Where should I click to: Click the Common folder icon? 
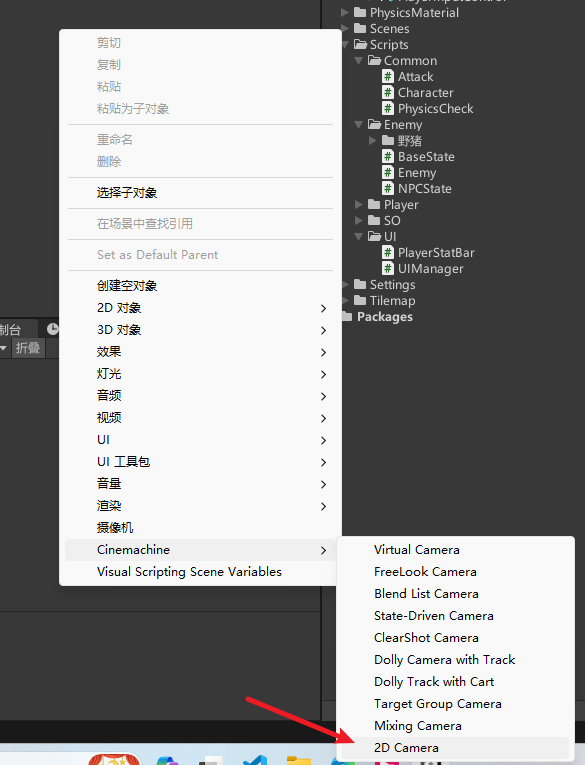[374, 60]
